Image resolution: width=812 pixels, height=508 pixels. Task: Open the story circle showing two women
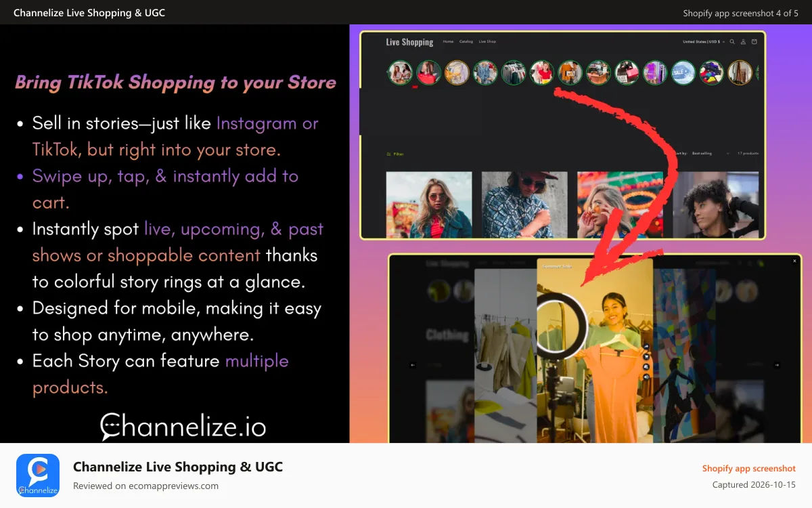pos(400,72)
